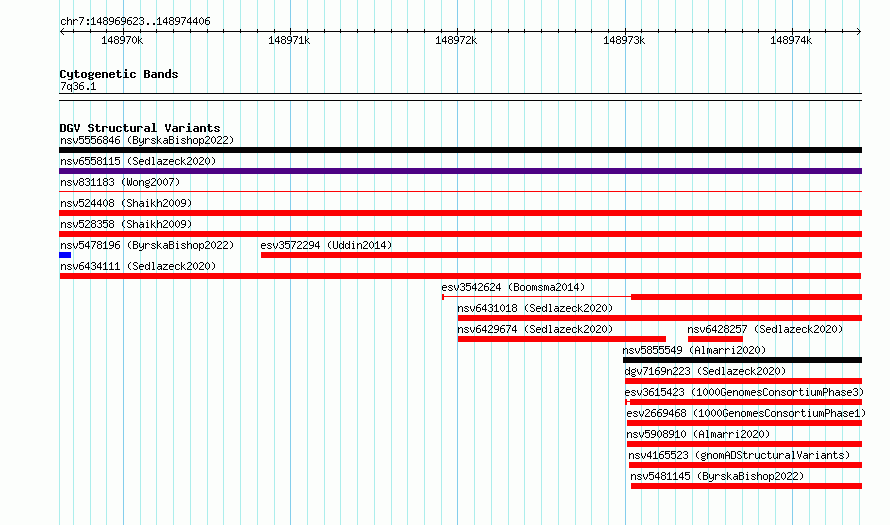Click the nsv528358 (Shaikh2009) label
The width and height of the screenshot is (890, 525).
[x=126, y=224]
